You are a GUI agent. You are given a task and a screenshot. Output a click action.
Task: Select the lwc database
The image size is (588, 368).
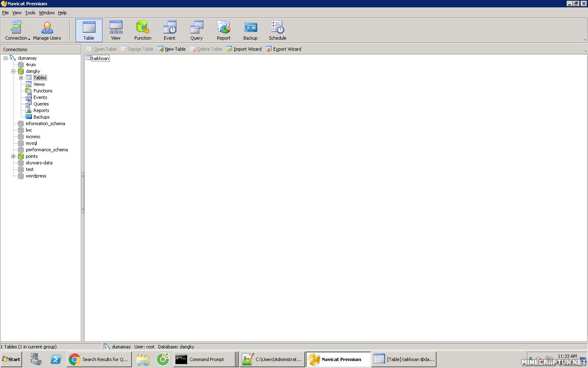click(29, 130)
